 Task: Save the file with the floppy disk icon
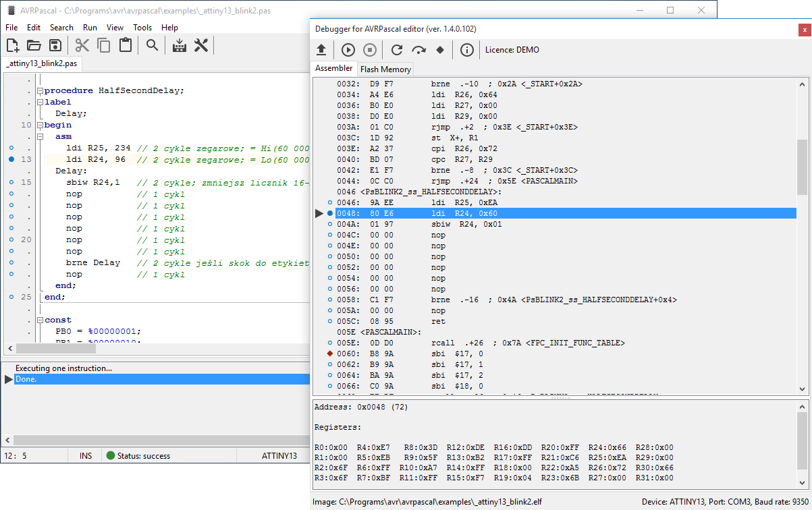(55, 45)
